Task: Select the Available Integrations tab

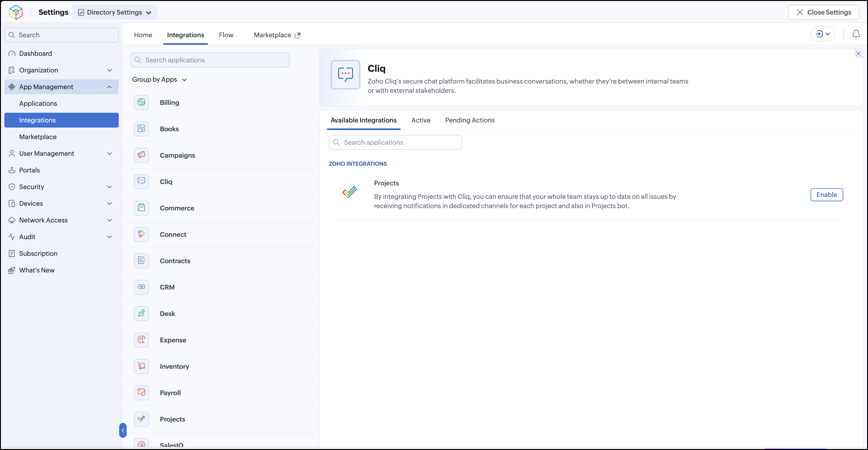Action: point(364,120)
